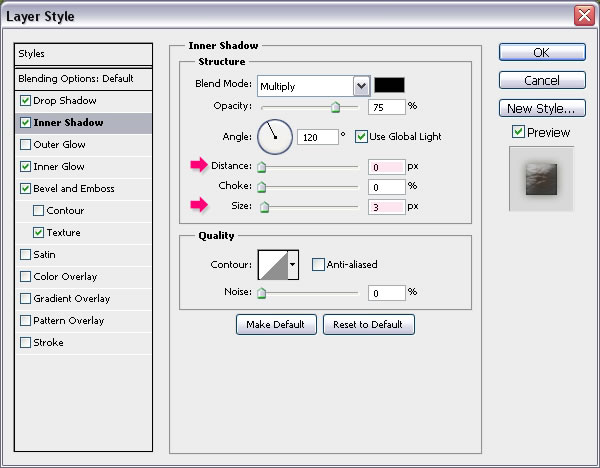
Task: Click the New Style button
Action: (x=542, y=108)
